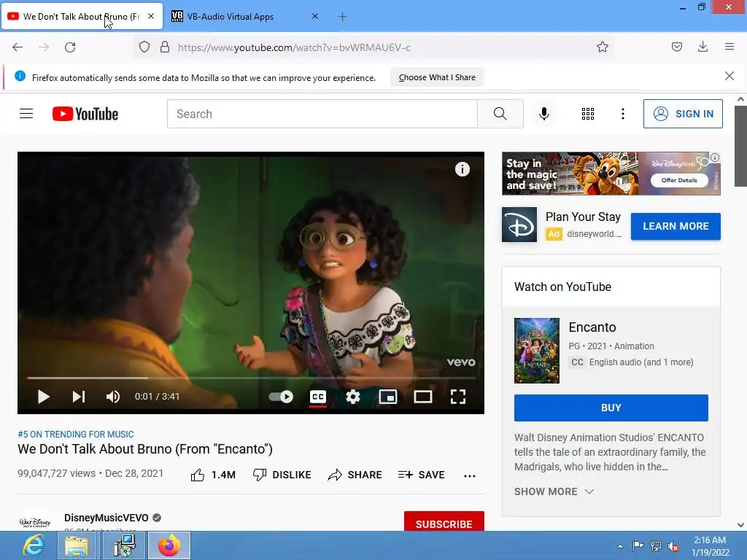Open a new browser tab
Image resolution: width=747 pixels, height=560 pixels.
tap(342, 17)
